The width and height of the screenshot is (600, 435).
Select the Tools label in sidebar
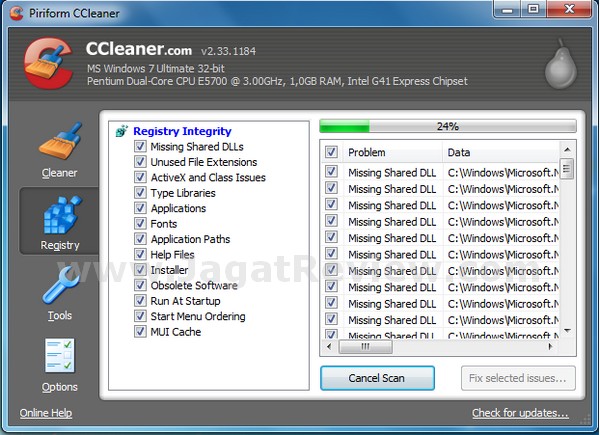(x=60, y=316)
